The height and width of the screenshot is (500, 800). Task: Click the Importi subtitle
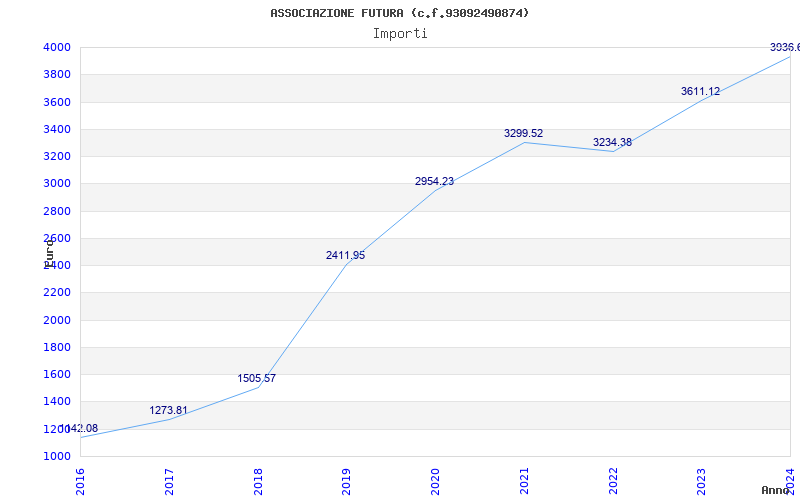[400, 34]
